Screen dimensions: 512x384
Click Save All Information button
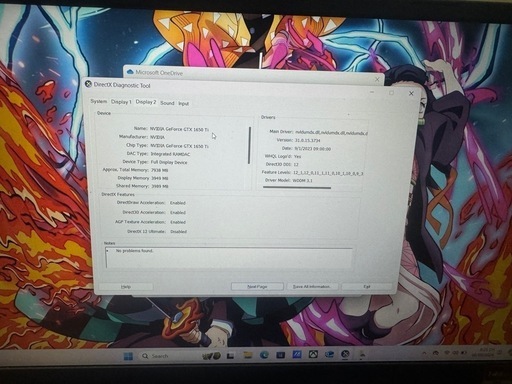point(312,287)
